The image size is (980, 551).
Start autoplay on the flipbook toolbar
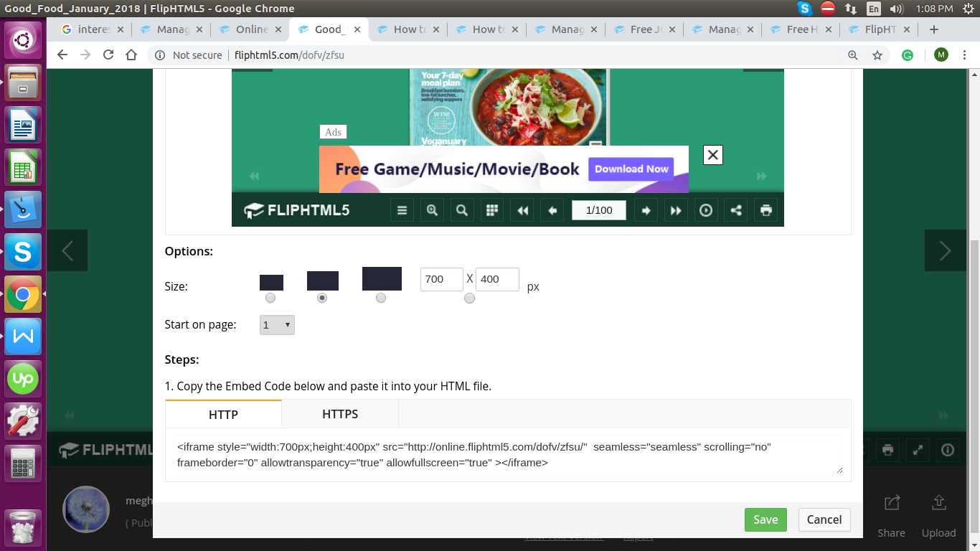[706, 209]
